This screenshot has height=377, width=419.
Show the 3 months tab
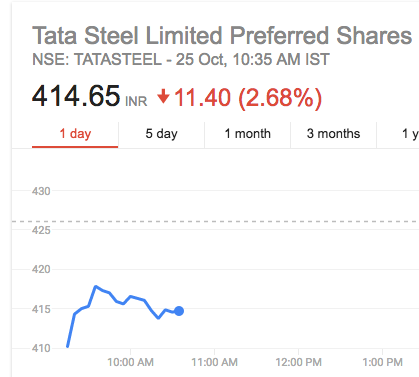(333, 134)
